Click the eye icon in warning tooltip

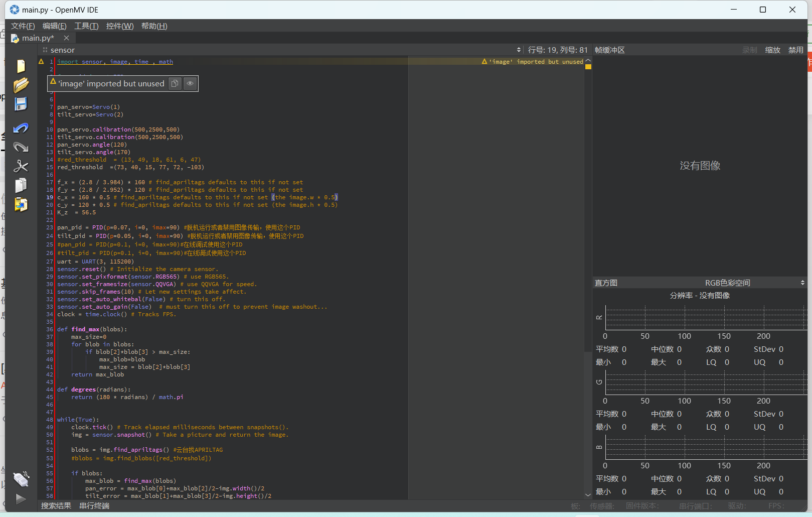tap(190, 83)
